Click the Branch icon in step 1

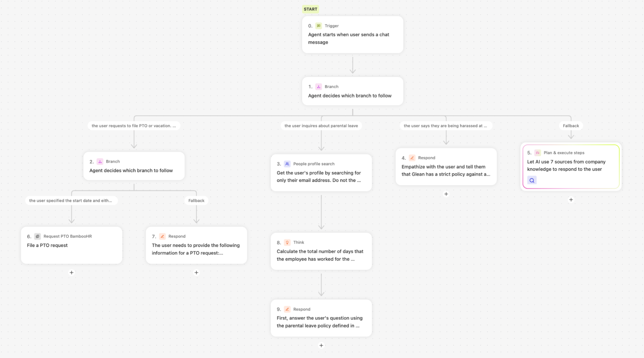tap(318, 87)
